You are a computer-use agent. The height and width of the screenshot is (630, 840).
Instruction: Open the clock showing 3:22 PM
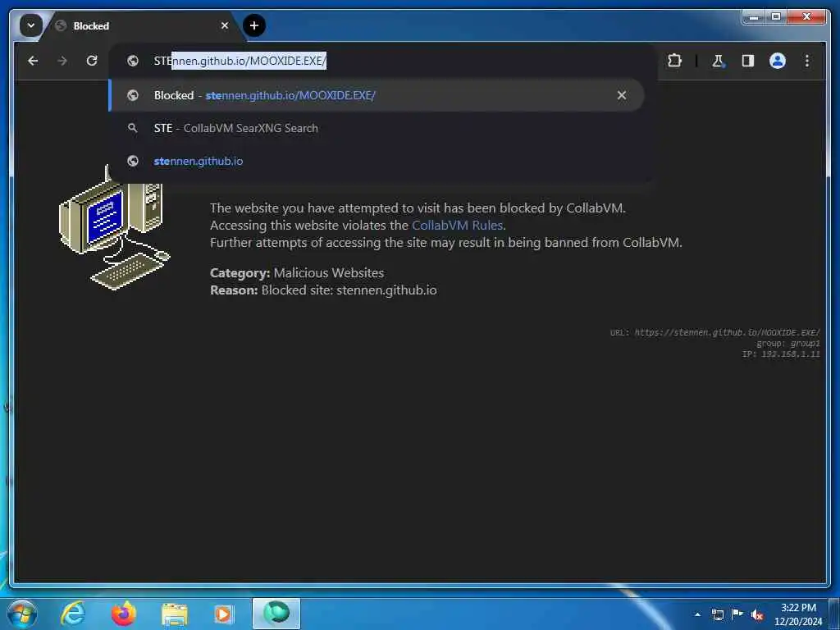point(797,614)
